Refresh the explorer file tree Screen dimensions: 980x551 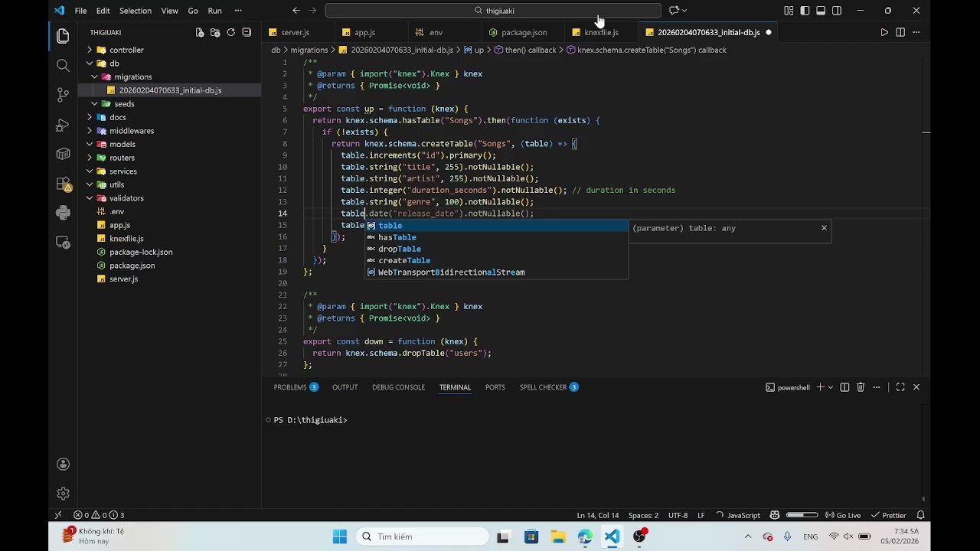[230, 32]
